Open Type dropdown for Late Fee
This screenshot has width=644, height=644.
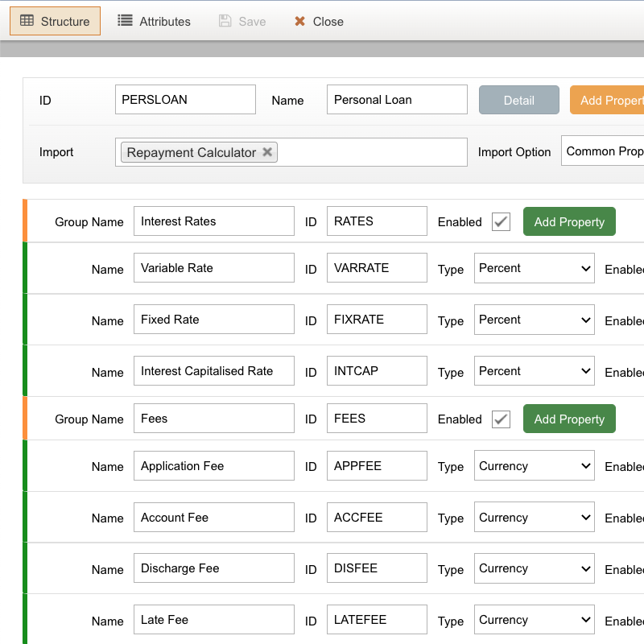click(x=535, y=620)
